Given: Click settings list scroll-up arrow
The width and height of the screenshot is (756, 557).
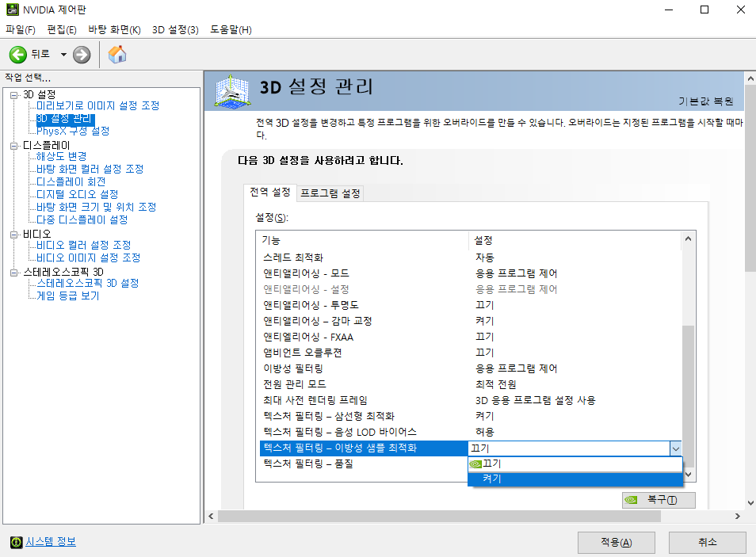Looking at the screenshot, I should point(689,238).
